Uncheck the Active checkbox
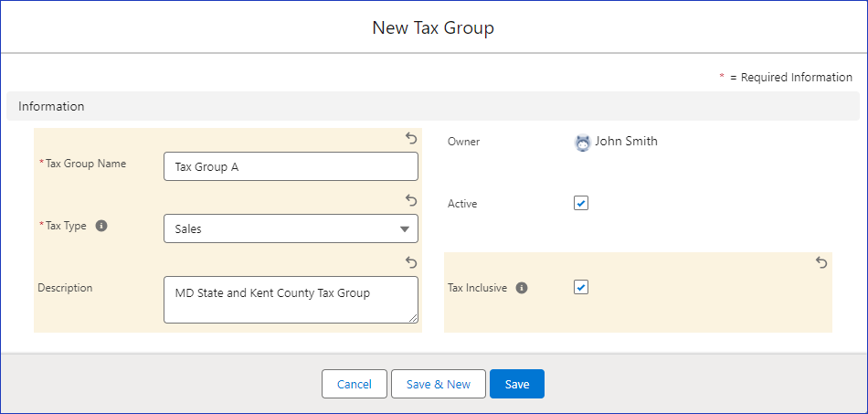 coord(581,203)
